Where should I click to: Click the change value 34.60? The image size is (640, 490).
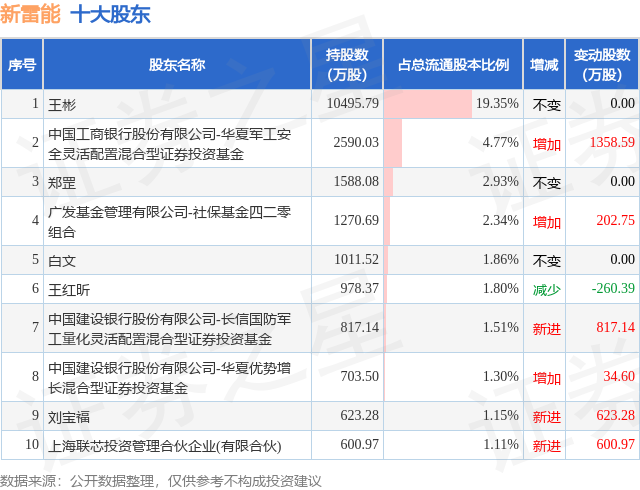click(619, 376)
